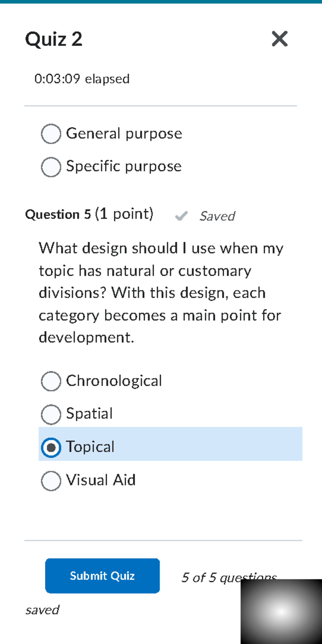Click the highlighted Topical answer row

[170, 447]
